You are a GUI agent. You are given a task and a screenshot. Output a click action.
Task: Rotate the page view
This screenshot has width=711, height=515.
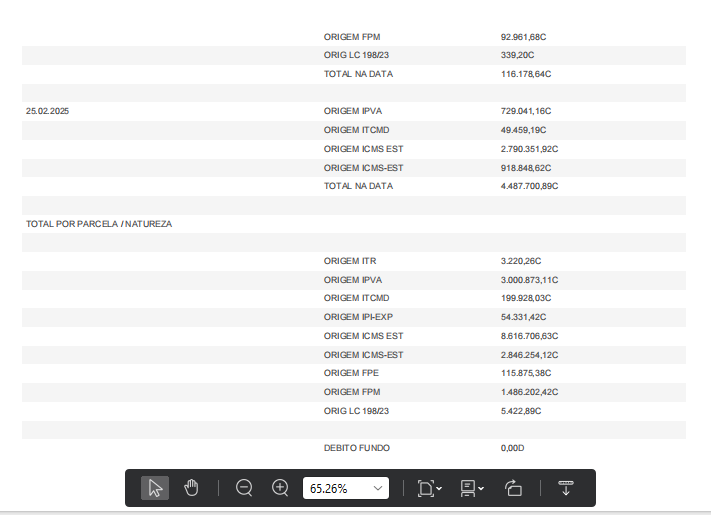coord(514,488)
